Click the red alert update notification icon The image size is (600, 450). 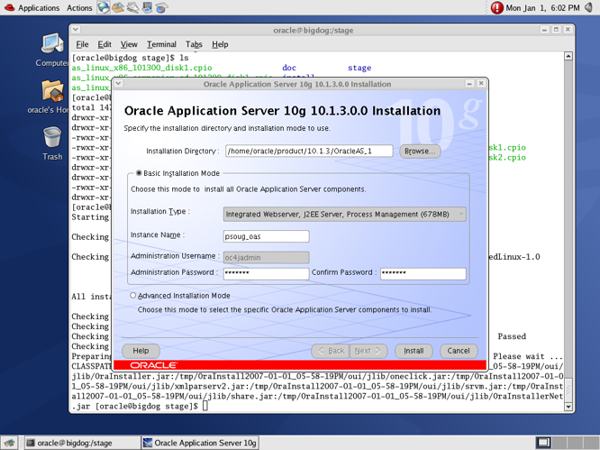pos(497,8)
